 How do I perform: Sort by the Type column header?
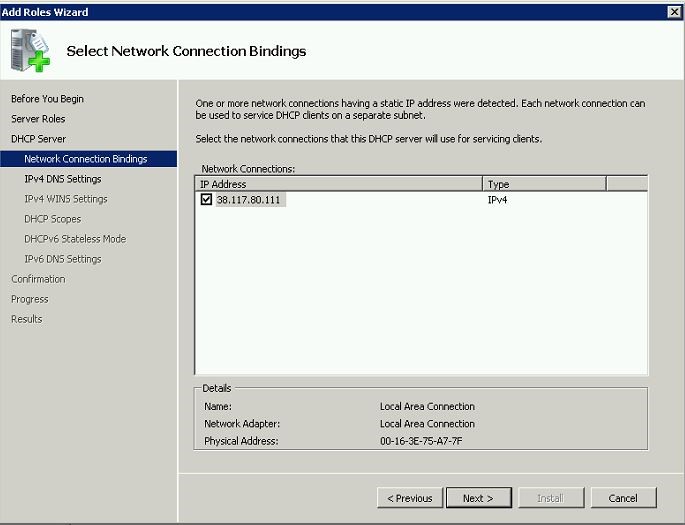(x=544, y=184)
